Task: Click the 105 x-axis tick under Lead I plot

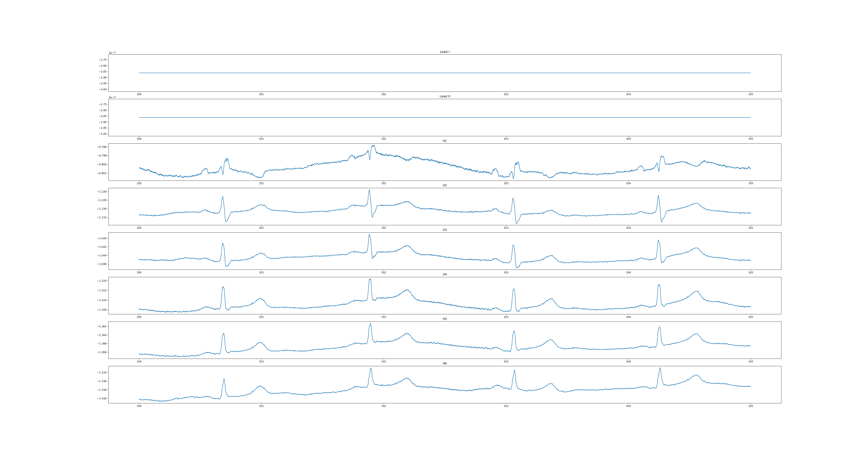Action: [x=750, y=94]
